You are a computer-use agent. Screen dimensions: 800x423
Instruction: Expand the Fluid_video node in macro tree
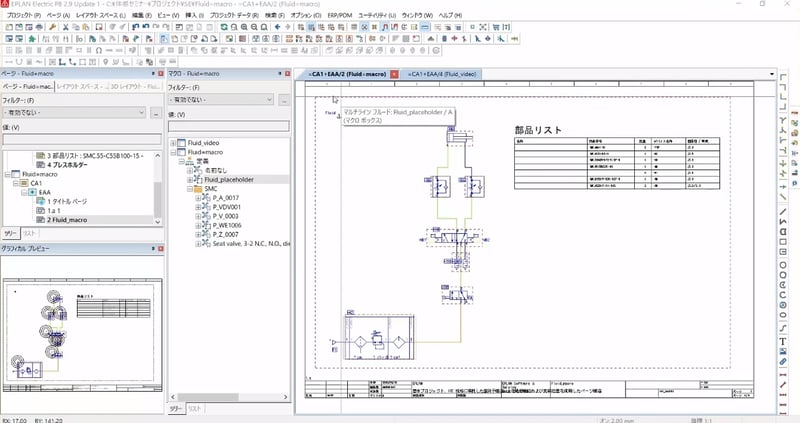pyautogui.click(x=173, y=143)
